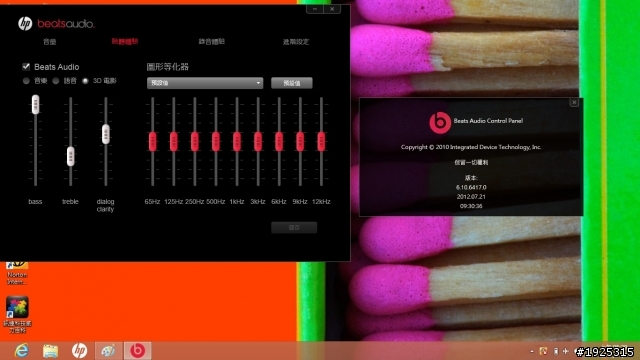
Task: Show hidden tray icons arrow
Action: tap(532, 351)
